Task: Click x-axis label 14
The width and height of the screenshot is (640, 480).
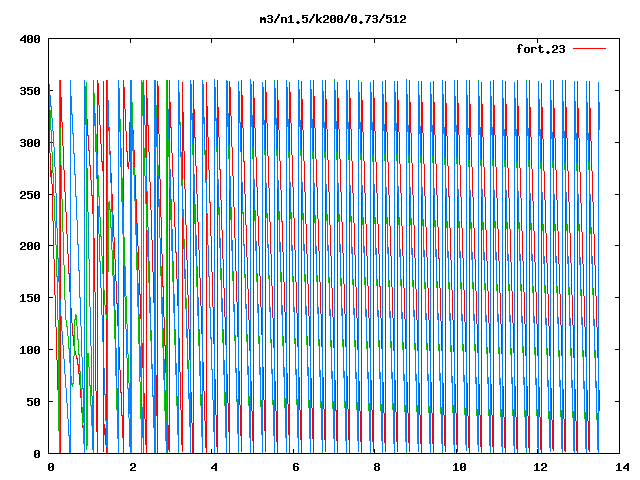Action: tap(622, 467)
